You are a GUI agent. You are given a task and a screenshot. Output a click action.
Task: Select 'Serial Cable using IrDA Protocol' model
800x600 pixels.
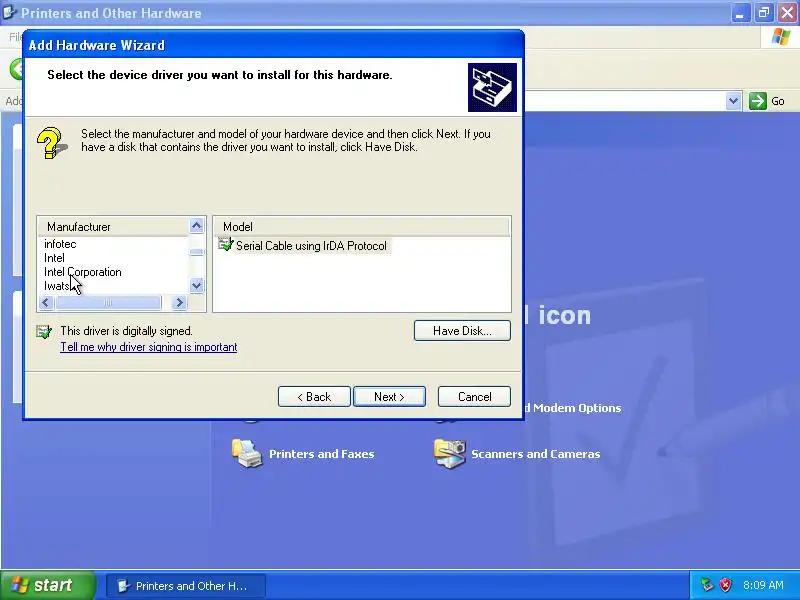tap(311, 246)
